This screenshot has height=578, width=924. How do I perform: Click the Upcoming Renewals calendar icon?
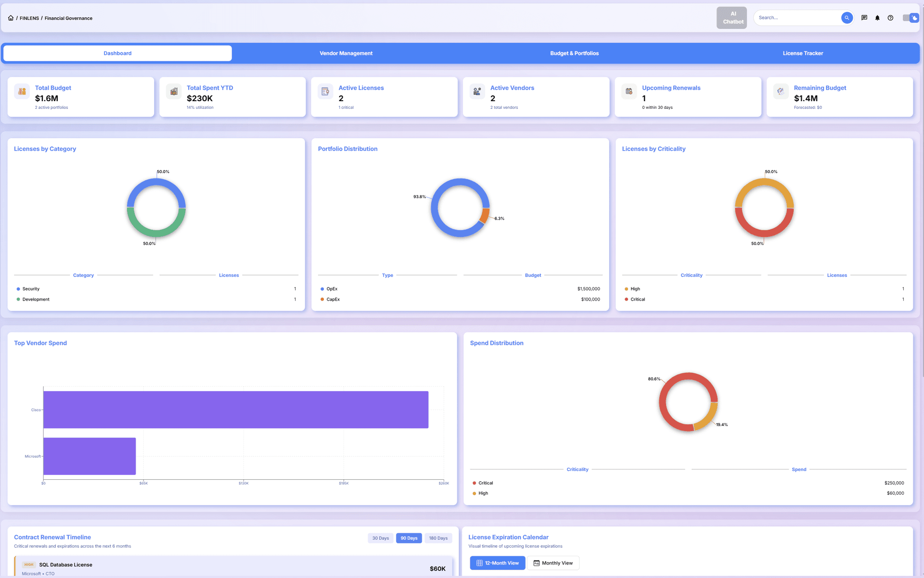point(629,91)
